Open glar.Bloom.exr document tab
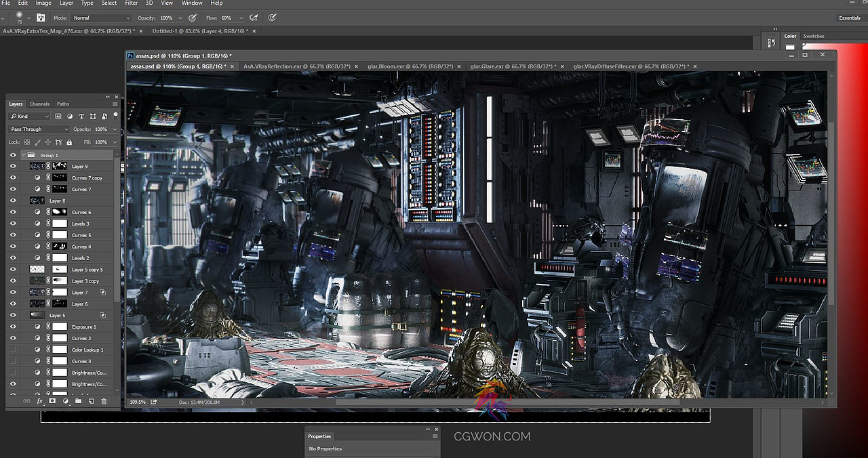 point(410,66)
